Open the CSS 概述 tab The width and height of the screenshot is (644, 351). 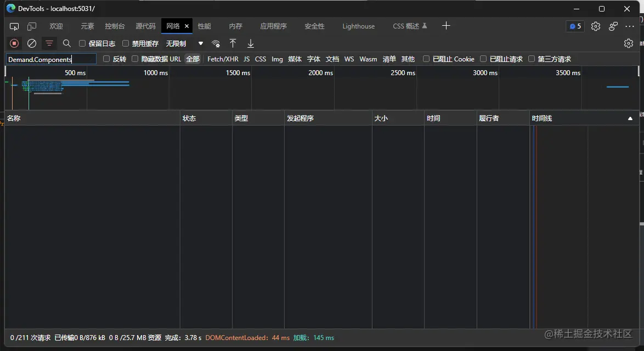(409, 26)
